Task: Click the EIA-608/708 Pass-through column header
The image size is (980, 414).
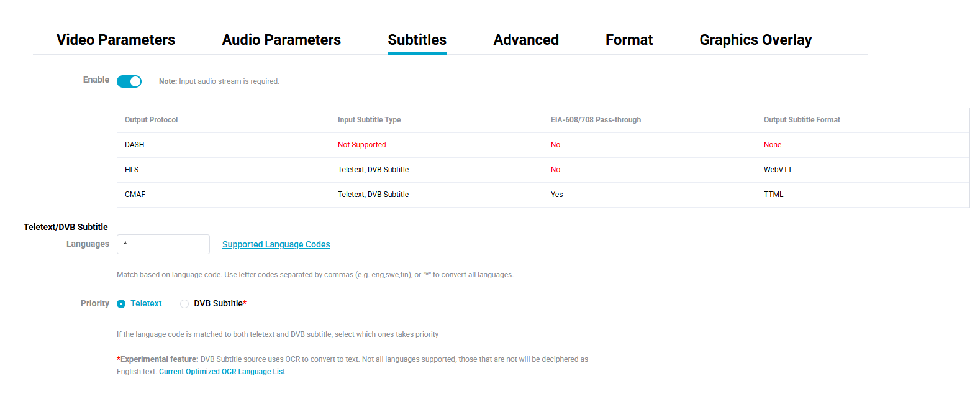Action: pyautogui.click(x=596, y=120)
